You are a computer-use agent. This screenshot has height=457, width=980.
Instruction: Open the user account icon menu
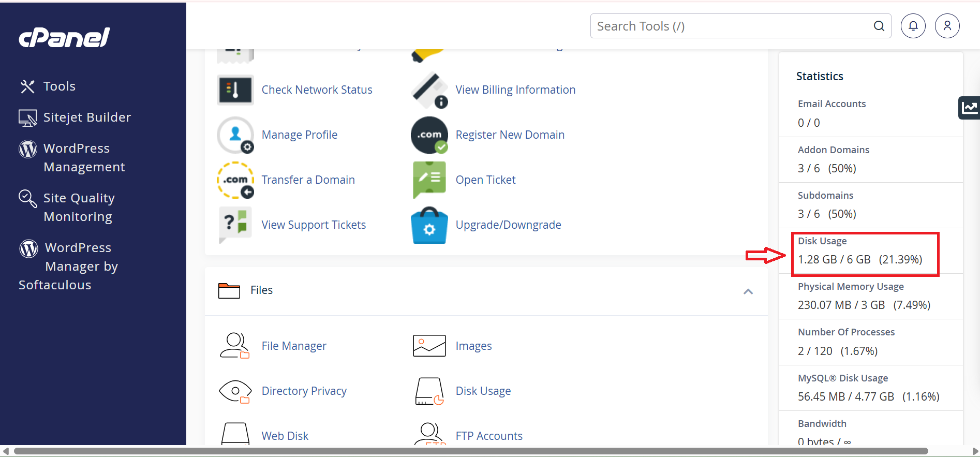(947, 26)
